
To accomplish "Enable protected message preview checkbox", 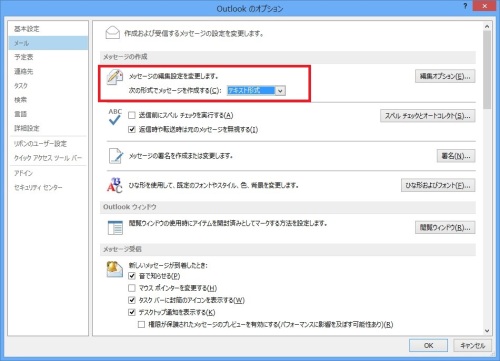I will point(141,324).
